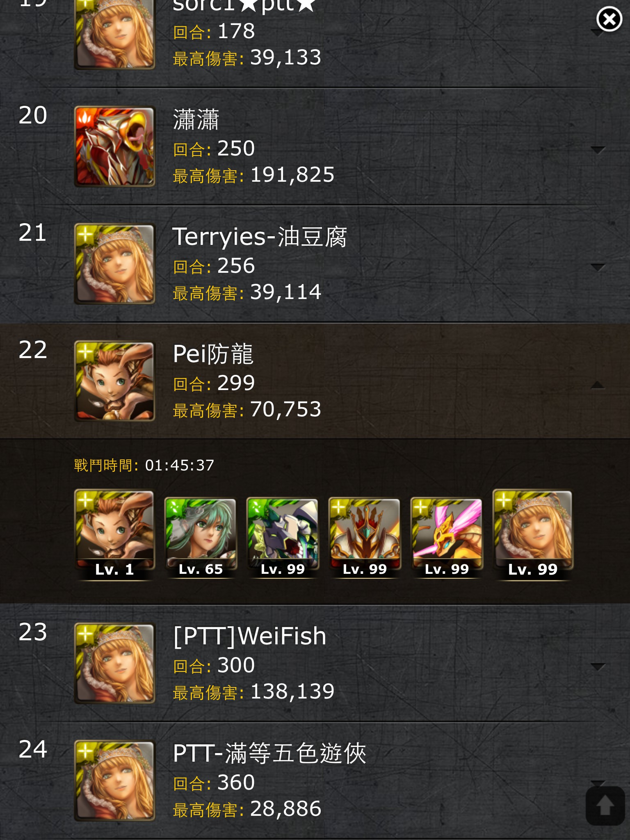Expand rank 23 [PTT]WeiFish details

[x=598, y=667]
